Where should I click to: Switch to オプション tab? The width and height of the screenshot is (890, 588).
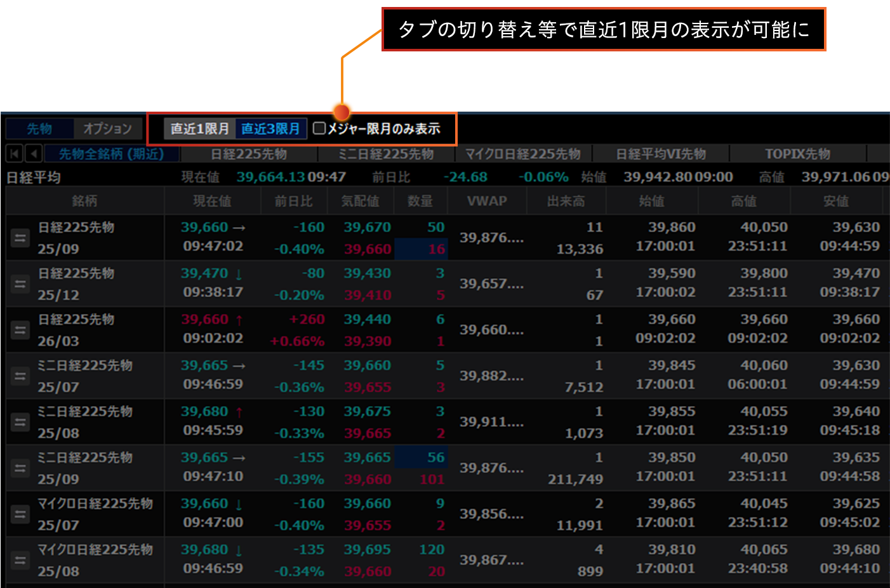(x=108, y=129)
